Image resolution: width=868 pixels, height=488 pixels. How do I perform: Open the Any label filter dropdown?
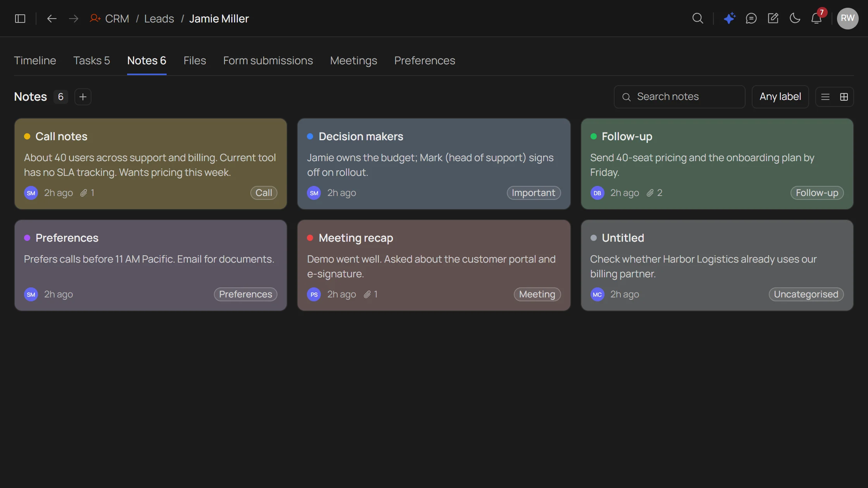(x=780, y=97)
